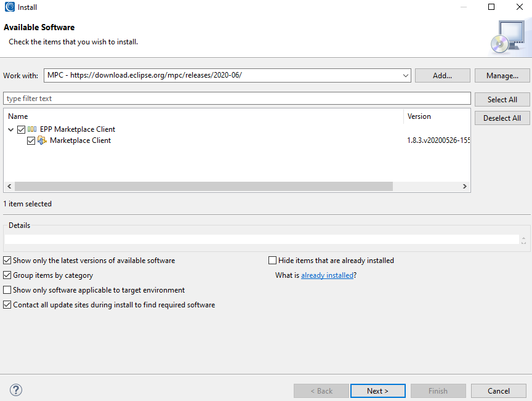Maximize the Install window
The image size is (532, 401).
(491, 7)
